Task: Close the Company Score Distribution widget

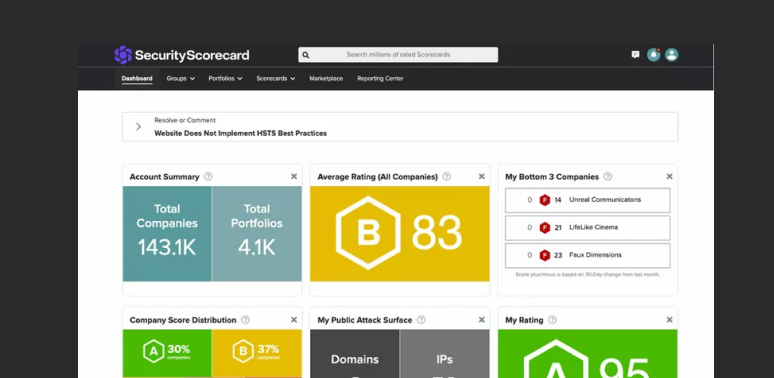Action: click(x=294, y=320)
